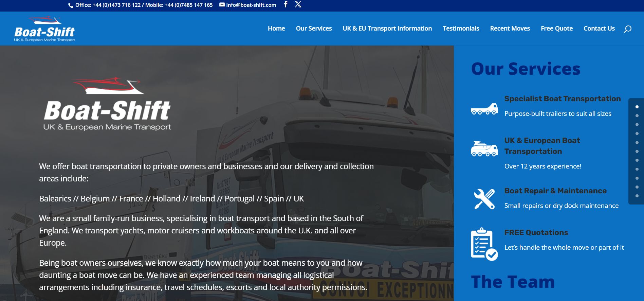The width and height of the screenshot is (644, 301).
Task: Click the trailer icon for Specialist Boat Transportation
Action: click(484, 109)
